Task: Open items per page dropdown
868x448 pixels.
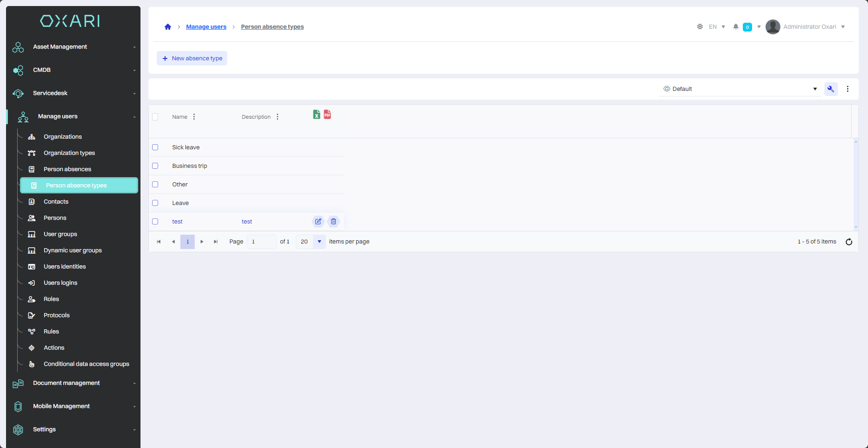Action: 319,242
